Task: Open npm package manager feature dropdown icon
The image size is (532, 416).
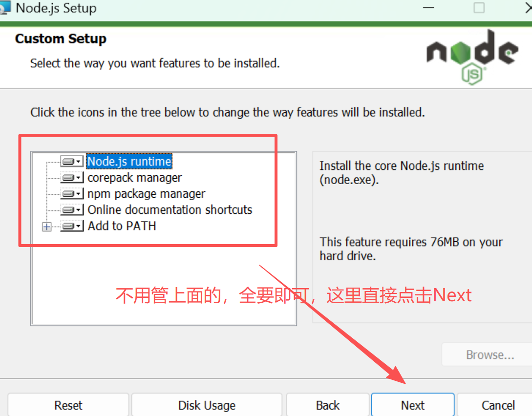Action: [x=72, y=194]
